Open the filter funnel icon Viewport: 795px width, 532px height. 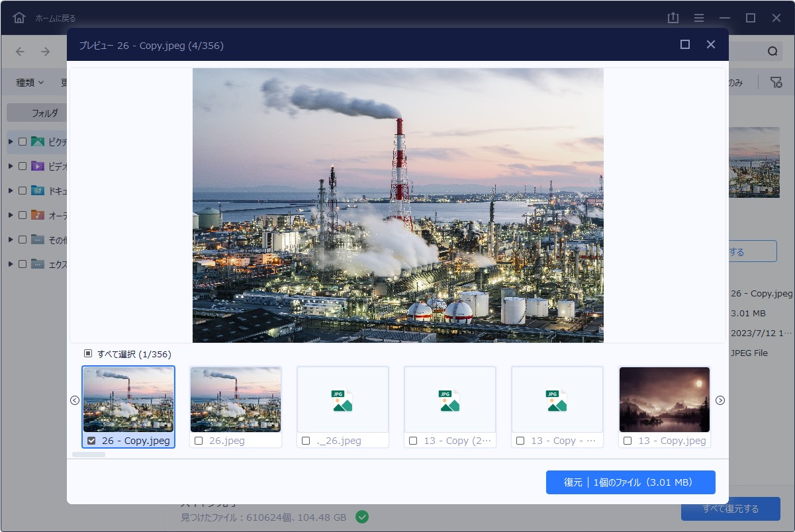coord(776,82)
